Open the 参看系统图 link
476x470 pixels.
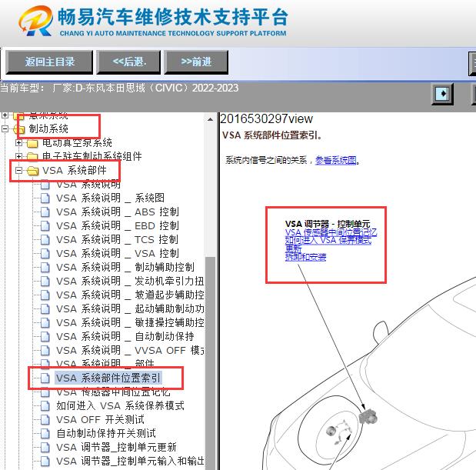coord(336,160)
